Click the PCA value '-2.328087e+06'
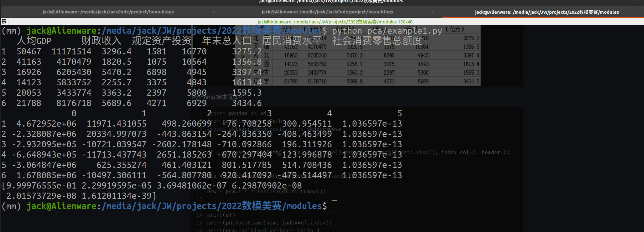Viewport: 644px width, 232px height. [x=44, y=134]
